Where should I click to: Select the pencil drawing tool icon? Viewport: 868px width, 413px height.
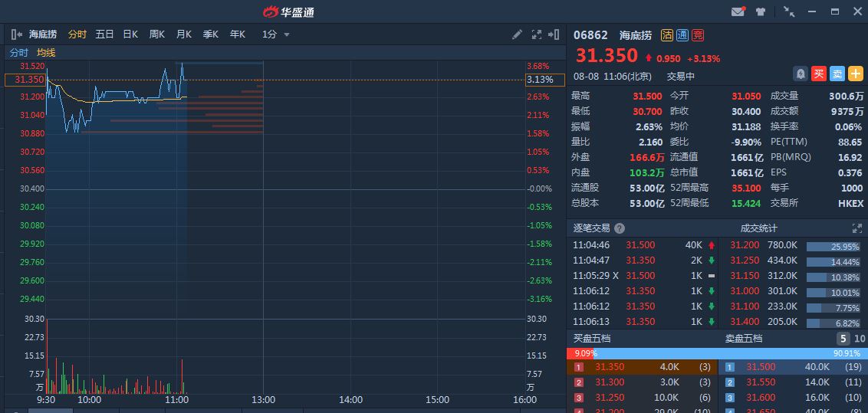click(x=517, y=34)
